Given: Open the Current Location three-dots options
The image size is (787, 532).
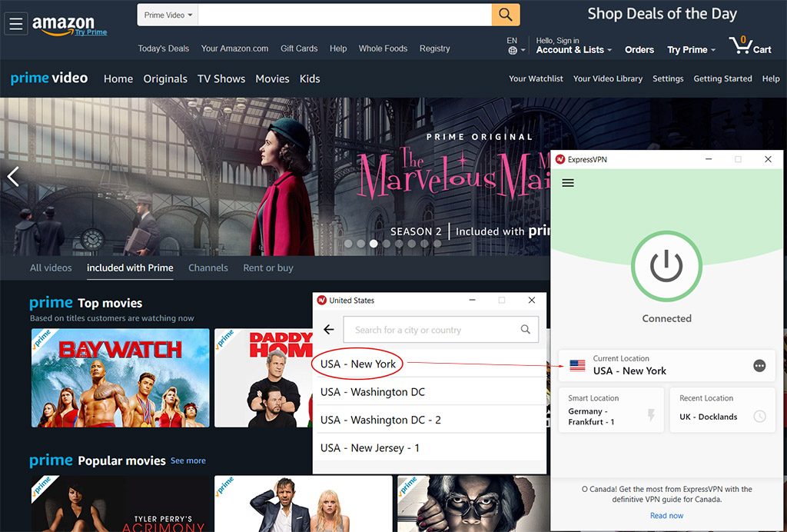Looking at the screenshot, I should [759, 366].
